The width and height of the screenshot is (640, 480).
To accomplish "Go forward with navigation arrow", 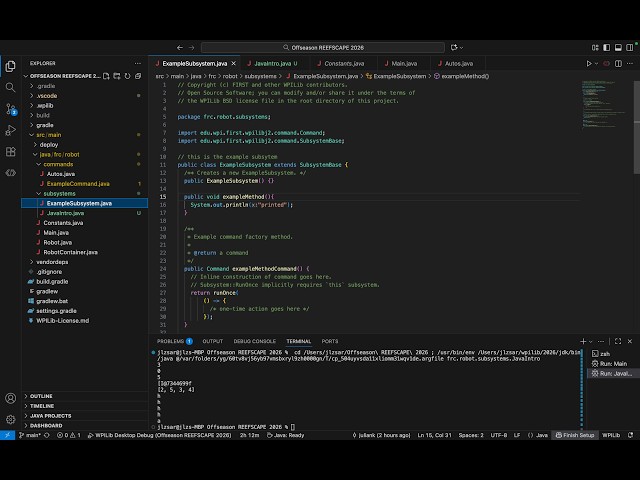I will click(x=191, y=48).
